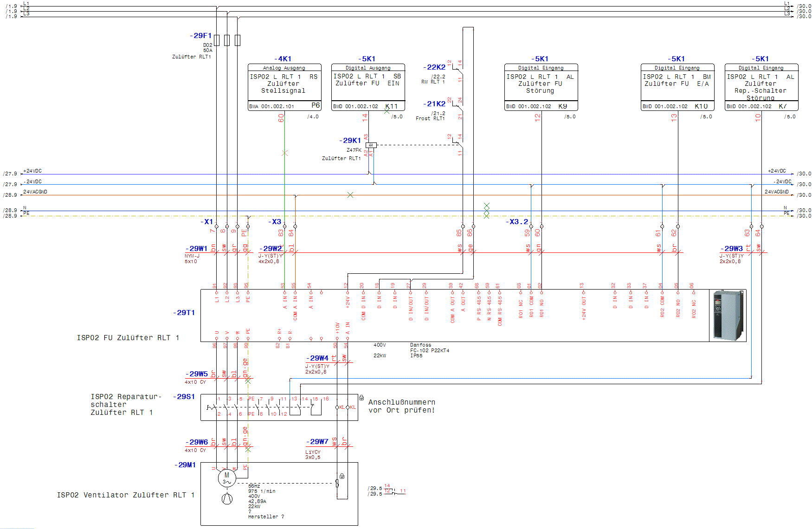This screenshot has height=529, width=812.
Task: Select the contact label -22K2
Action: [434, 67]
